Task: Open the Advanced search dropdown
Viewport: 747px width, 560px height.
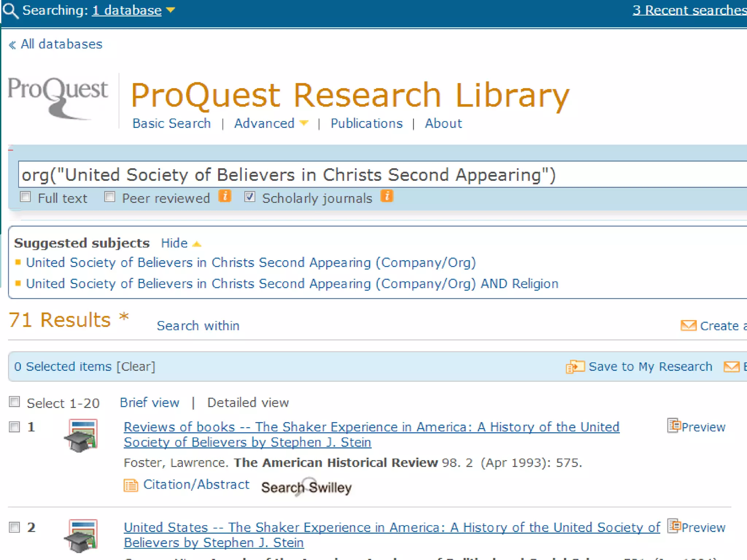Action: 303,124
